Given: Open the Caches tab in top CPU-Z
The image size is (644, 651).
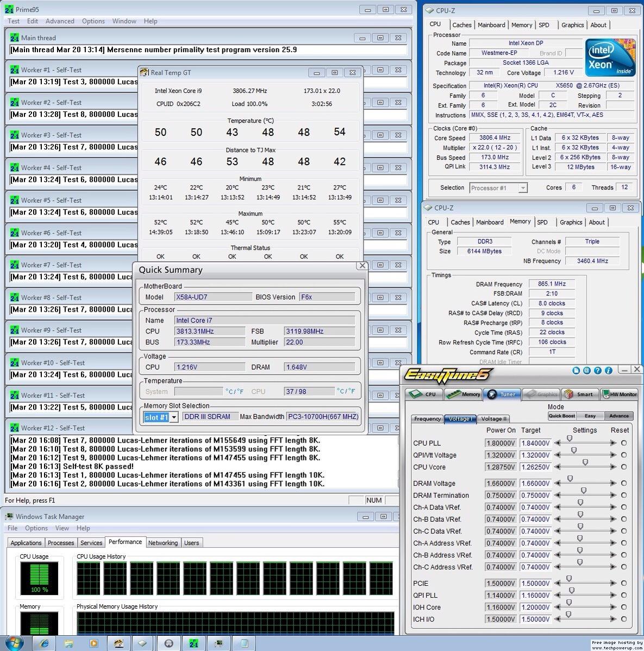Looking at the screenshot, I should pos(462,25).
